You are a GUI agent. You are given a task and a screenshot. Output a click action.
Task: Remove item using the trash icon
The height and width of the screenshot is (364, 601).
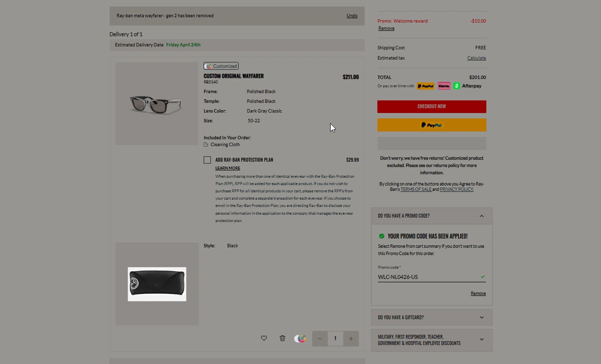282,338
